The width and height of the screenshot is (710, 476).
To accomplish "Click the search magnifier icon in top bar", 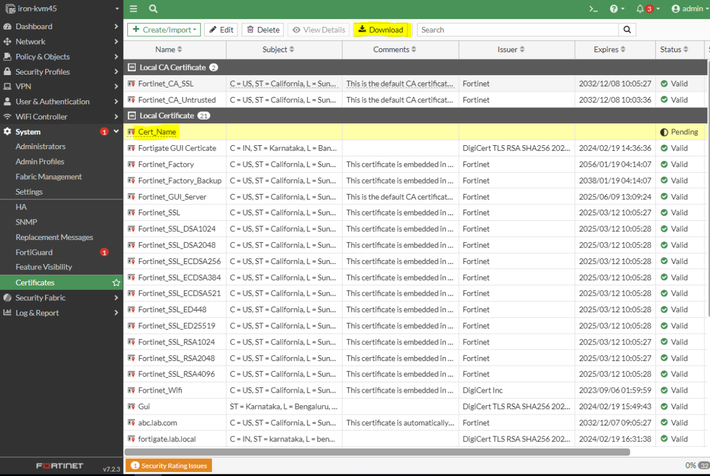I will pyautogui.click(x=154, y=8).
